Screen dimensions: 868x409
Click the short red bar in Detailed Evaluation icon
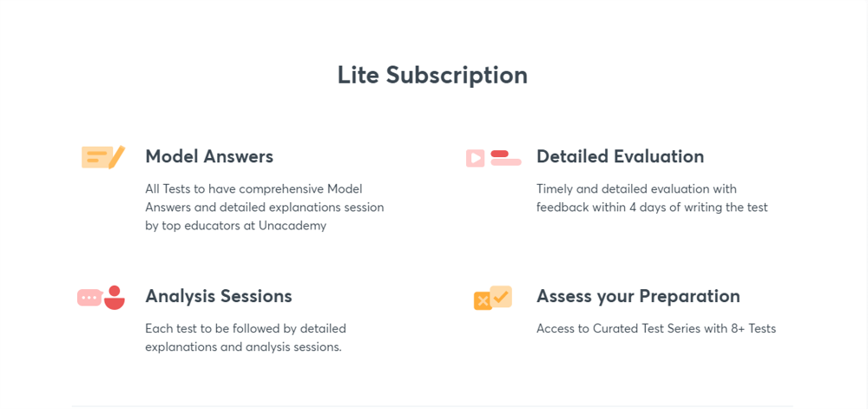(499, 154)
